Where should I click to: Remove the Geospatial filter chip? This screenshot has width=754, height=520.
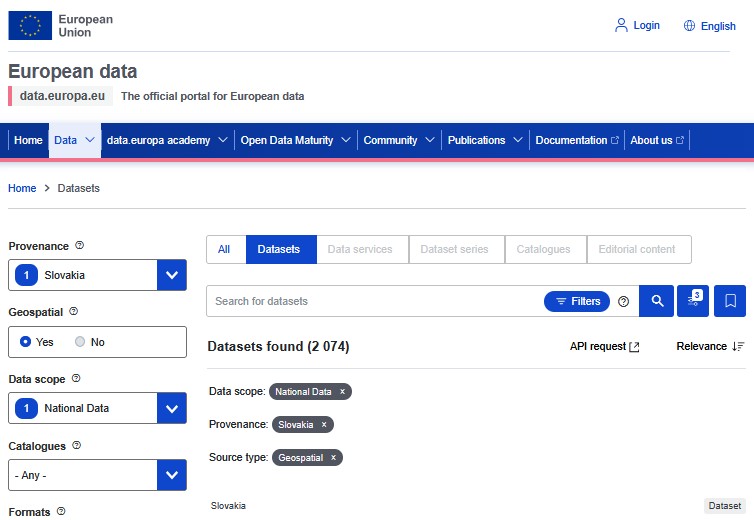(333, 457)
